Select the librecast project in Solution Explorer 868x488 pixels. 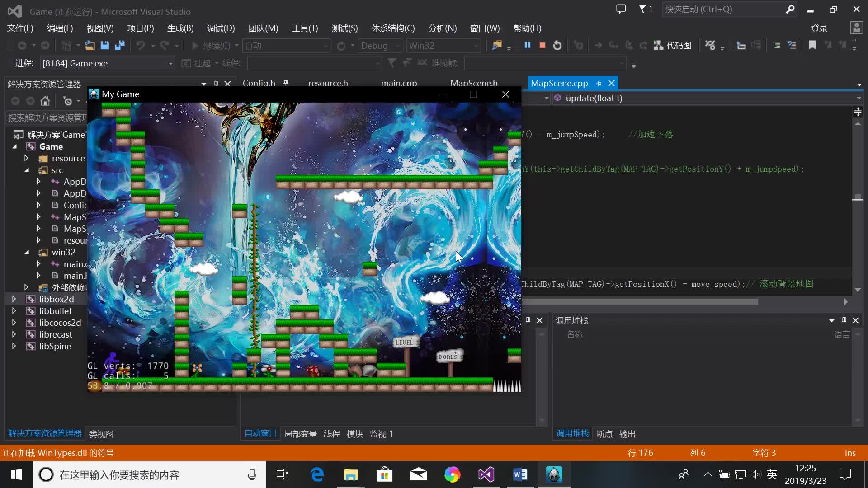pos(56,334)
